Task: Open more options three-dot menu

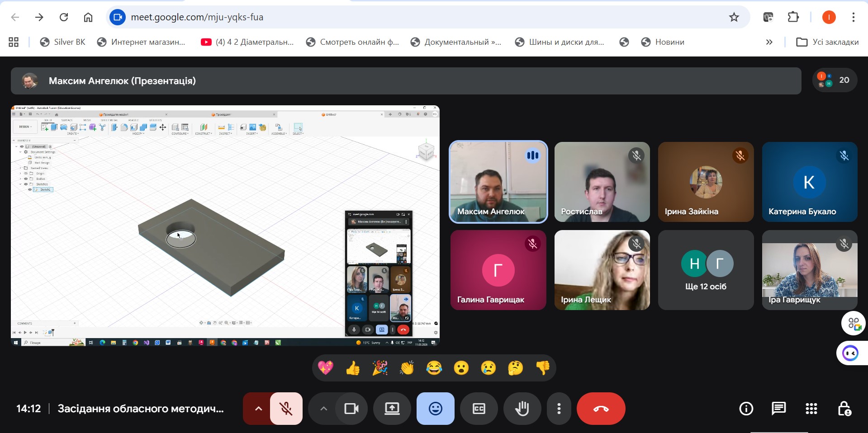Action: click(x=559, y=409)
